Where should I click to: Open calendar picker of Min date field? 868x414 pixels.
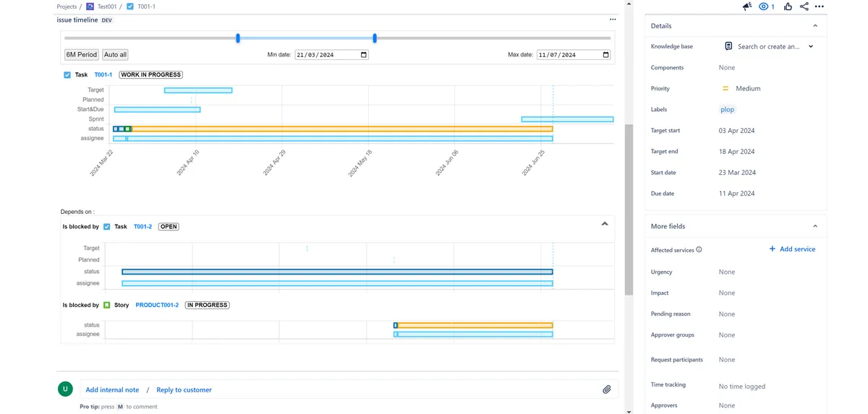(x=364, y=55)
